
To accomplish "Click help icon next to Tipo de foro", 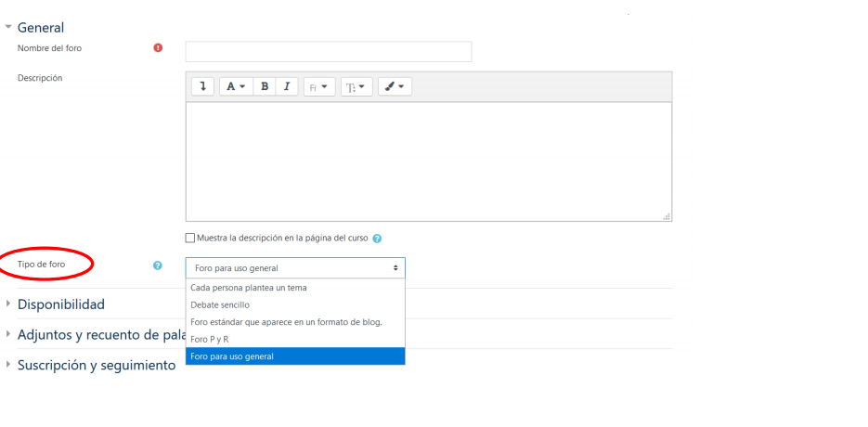I will click(x=158, y=265).
